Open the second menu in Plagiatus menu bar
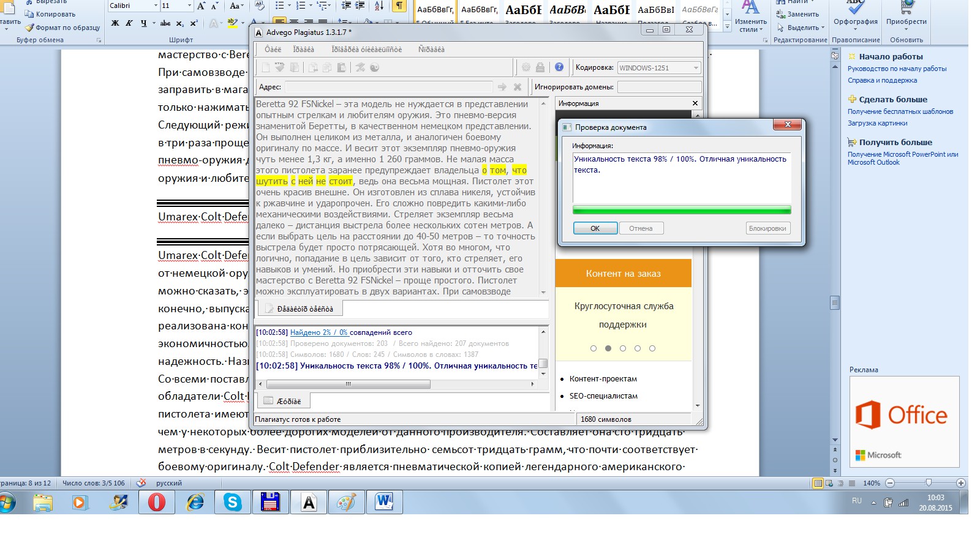 304,50
